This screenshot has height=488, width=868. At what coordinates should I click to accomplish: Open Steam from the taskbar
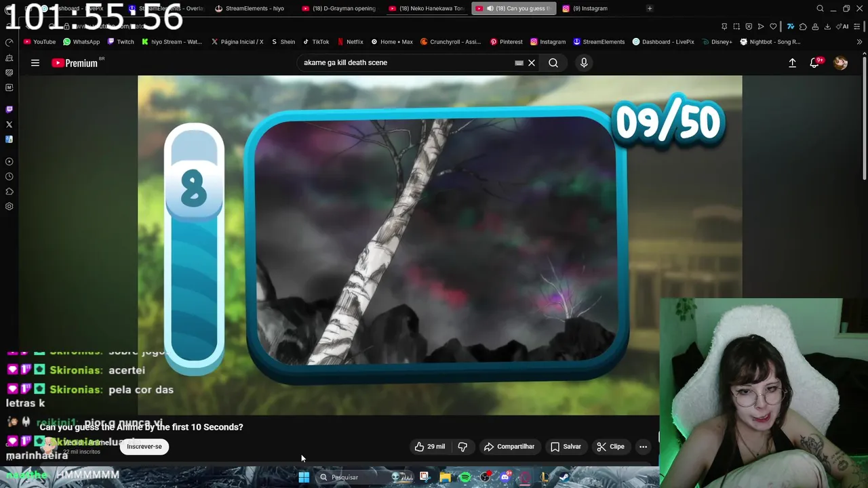[564, 477]
